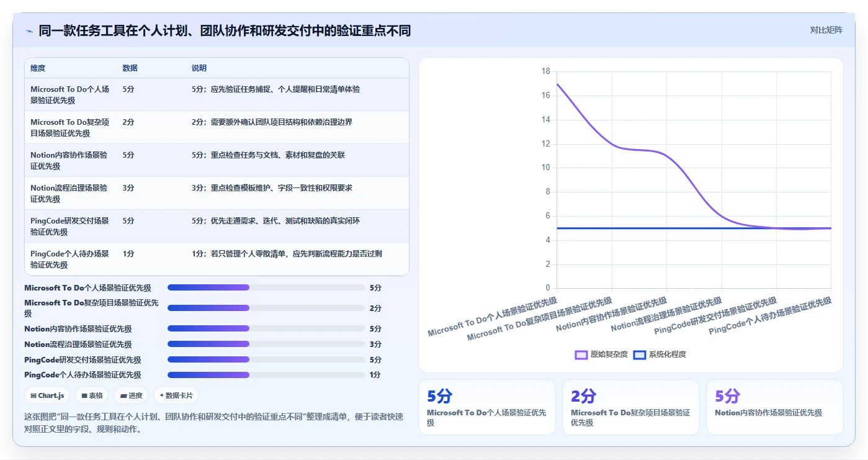The height and width of the screenshot is (460, 868).
Task: Click description about 需求、迭代、测试和缺陷
Action: click(x=275, y=221)
